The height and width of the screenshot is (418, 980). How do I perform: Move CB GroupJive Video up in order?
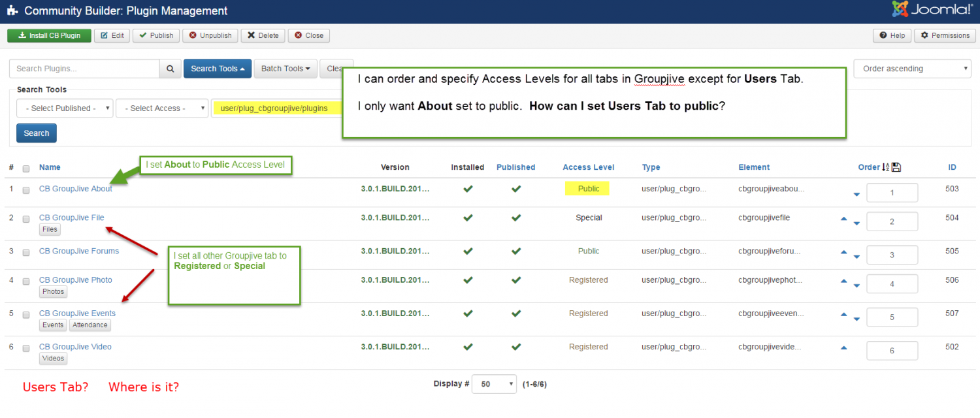click(x=843, y=348)
